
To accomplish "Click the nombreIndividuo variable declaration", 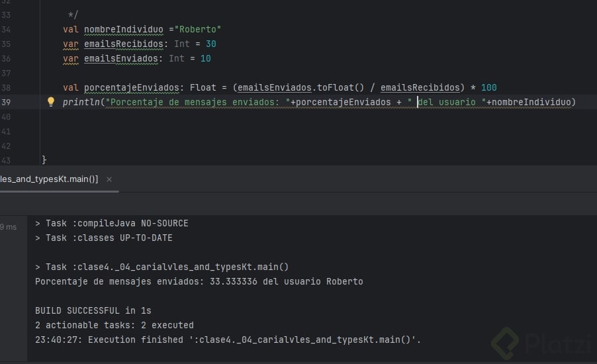I will 123,29.
